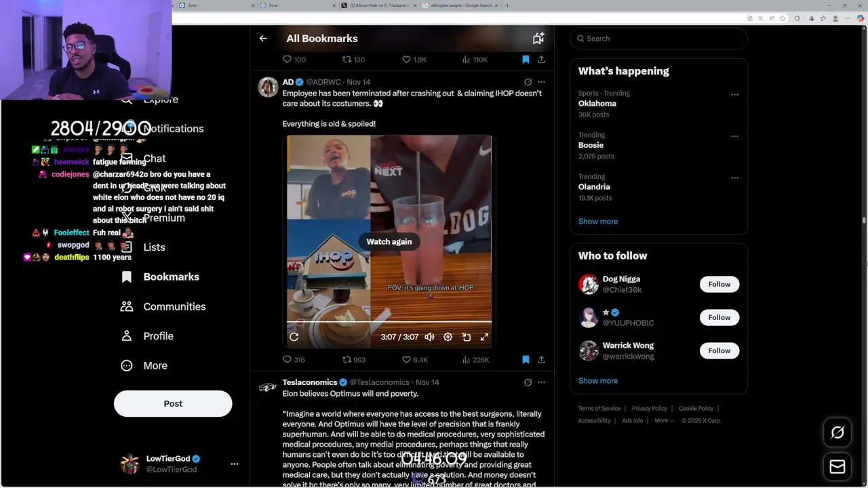View analytics for AD post showing 226K views

tap(475, 360)
